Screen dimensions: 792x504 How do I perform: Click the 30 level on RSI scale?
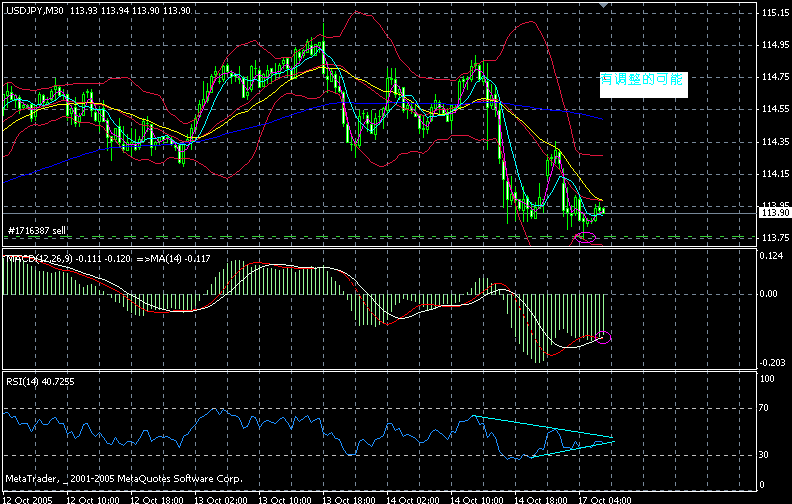pos(764,455)
